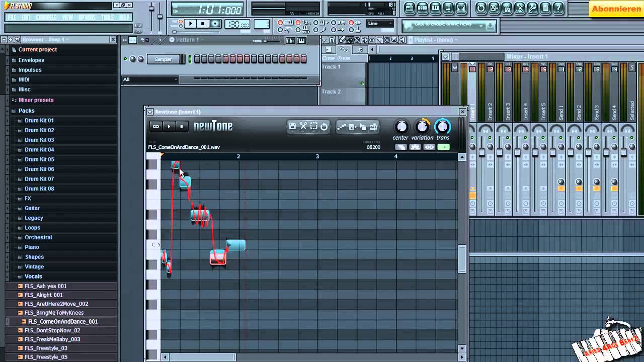Open the browser view toolbar icon

[x=448, y=8]
